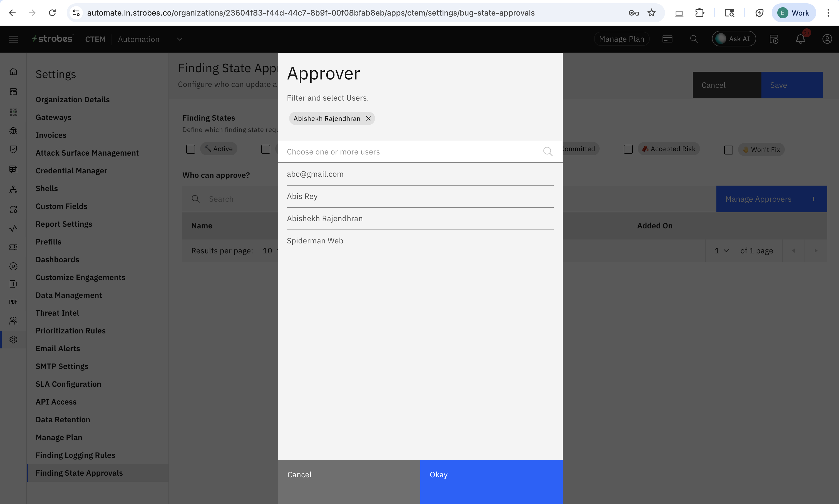The image size is (839, 504).
Task: Click the home icon in the left sidebar
Action: [13, 72]
